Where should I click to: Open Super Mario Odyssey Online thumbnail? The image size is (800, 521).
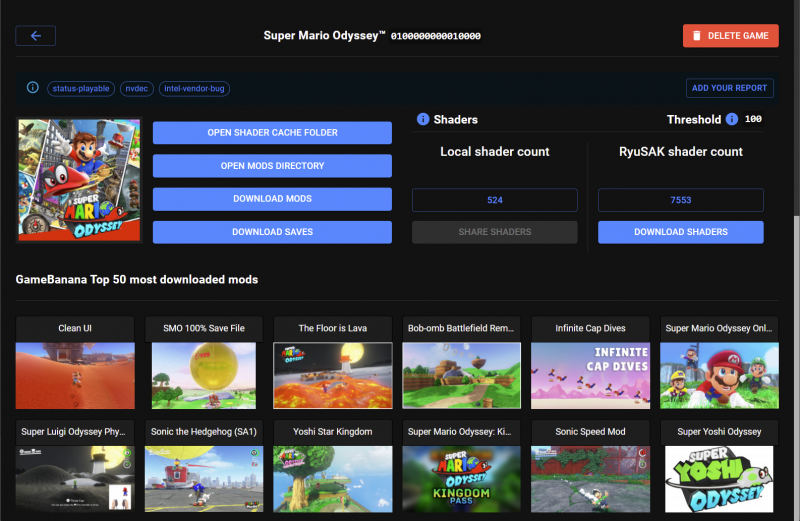click(719, 376)
